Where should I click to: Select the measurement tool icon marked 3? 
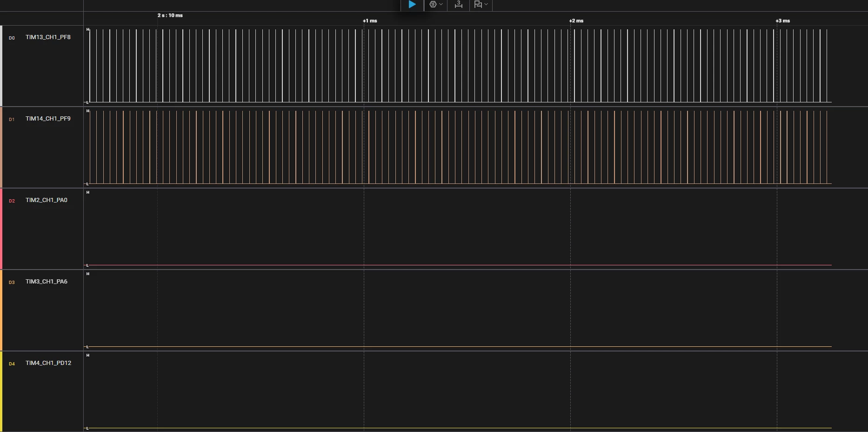pyautogui.click(x=459, y=5)
